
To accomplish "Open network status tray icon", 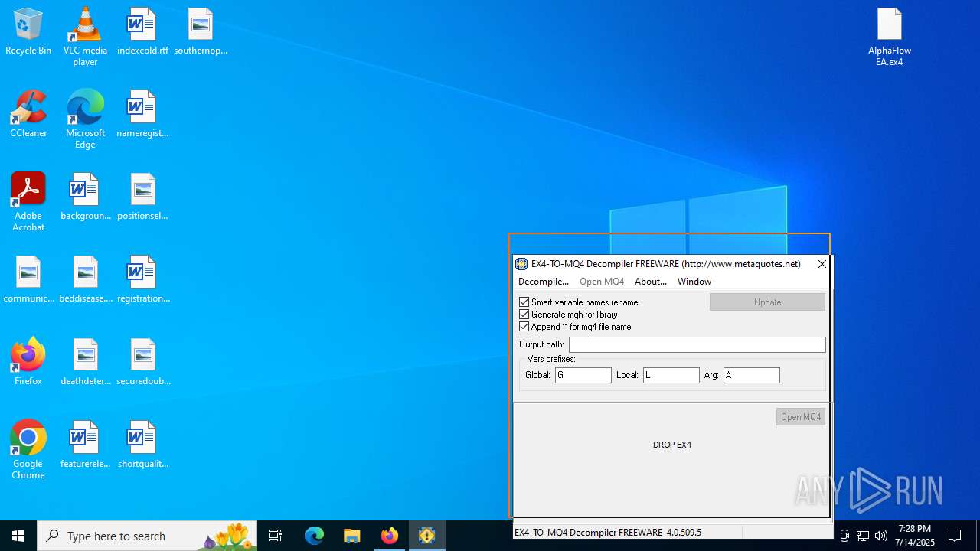I will (x=863, y=536).
